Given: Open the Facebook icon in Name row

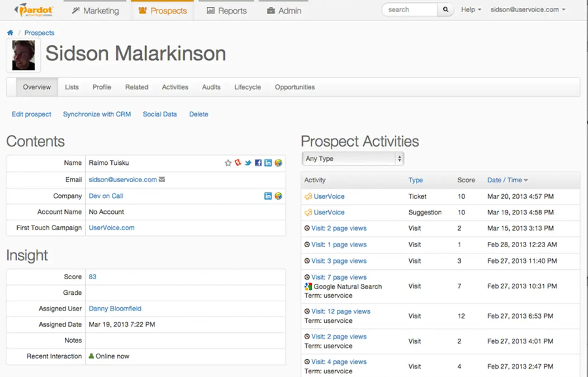Looking at the screenshot, I should (258, 163).
